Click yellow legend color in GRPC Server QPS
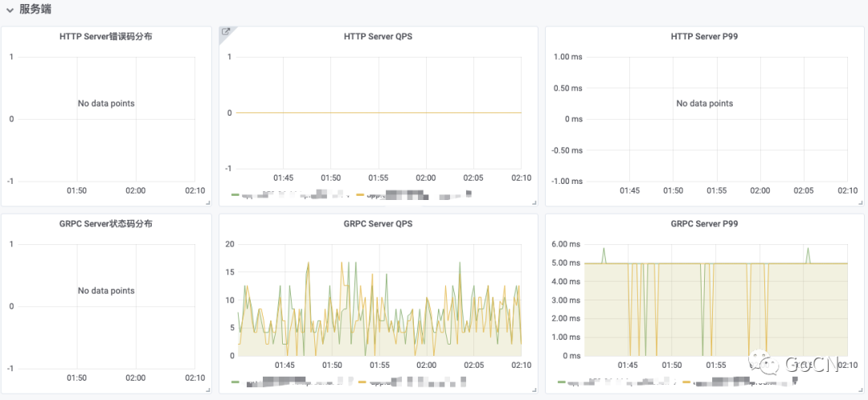The width and height of the screenshot is (868, 400). 362,382
